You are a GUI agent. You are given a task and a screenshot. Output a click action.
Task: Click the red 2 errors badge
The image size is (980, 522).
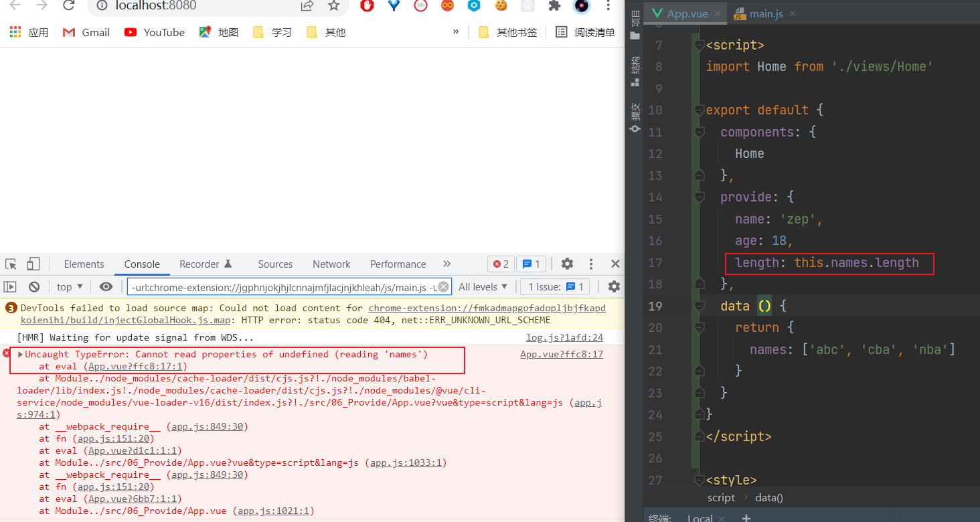[501, 264]
